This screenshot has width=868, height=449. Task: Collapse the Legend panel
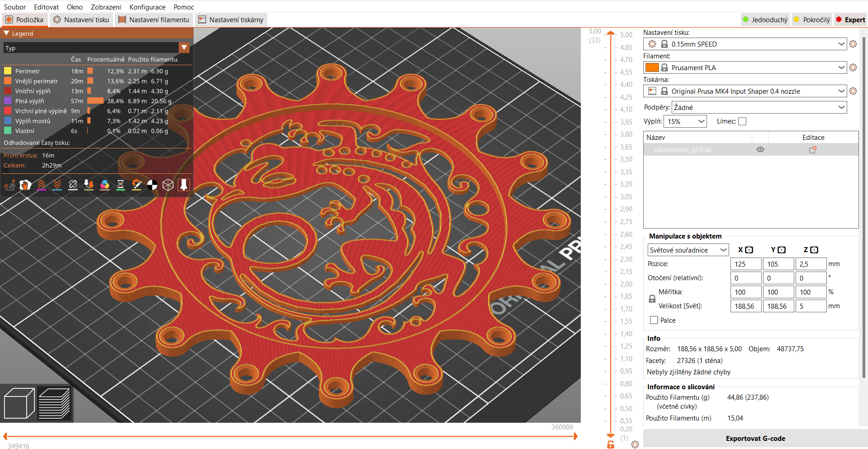point(7,33)
